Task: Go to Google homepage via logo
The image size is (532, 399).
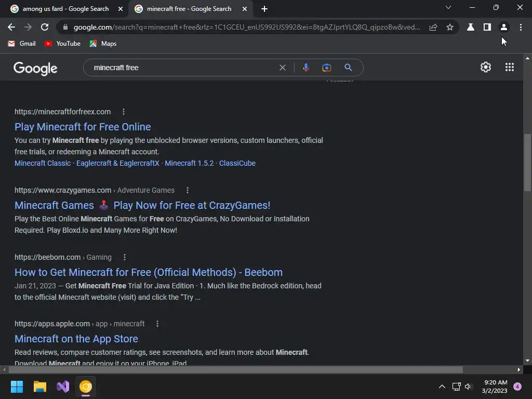Action: click(x=35, y=68)
